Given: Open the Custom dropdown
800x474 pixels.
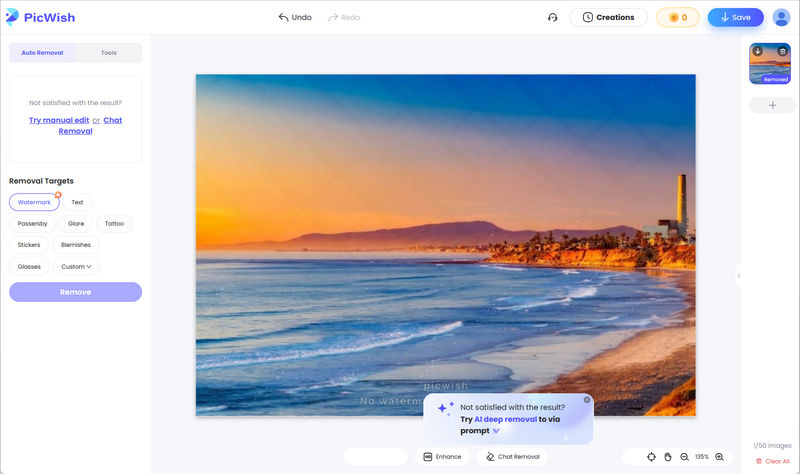Looking at the screenshot, I should tap(76, 266).
